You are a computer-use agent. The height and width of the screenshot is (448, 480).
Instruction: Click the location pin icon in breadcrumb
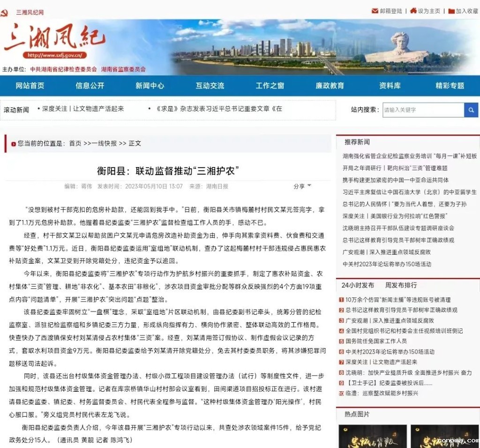[13, 143]
